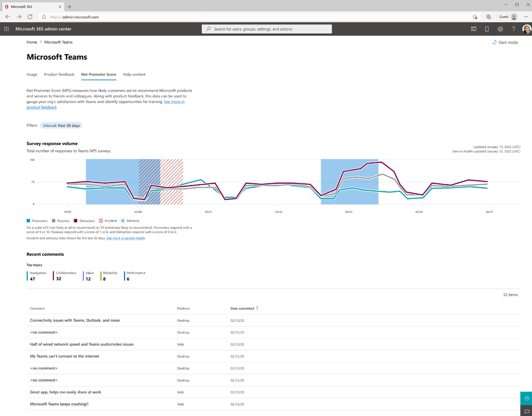Image resolution: width=532 pixels, height=416 pixels.
Task: Click the Microsoft 365 admin center title
Action: tap(44, 29)
